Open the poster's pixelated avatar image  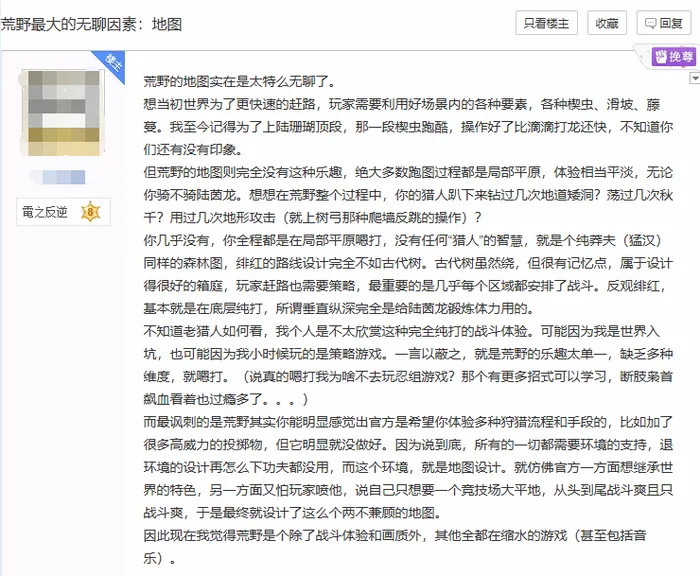(61, 113)
